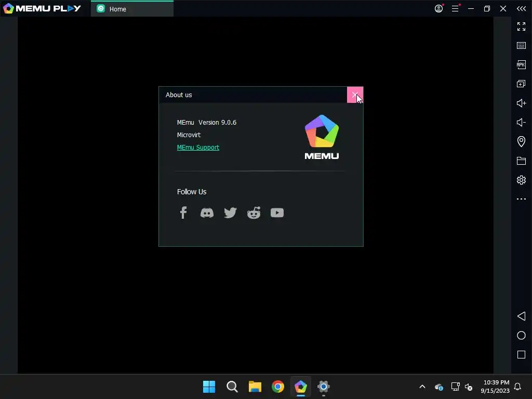The height and width of the screenshot is (399, 532).
Task: Open the 10:39 PM clock and date
Action: [x=495, y=387]
